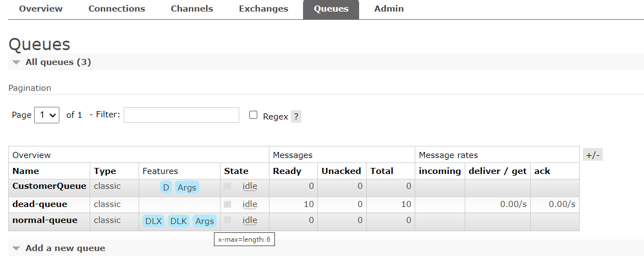Click the DLK badge on normal-queue
644x256 pixels.
[179, 221]
